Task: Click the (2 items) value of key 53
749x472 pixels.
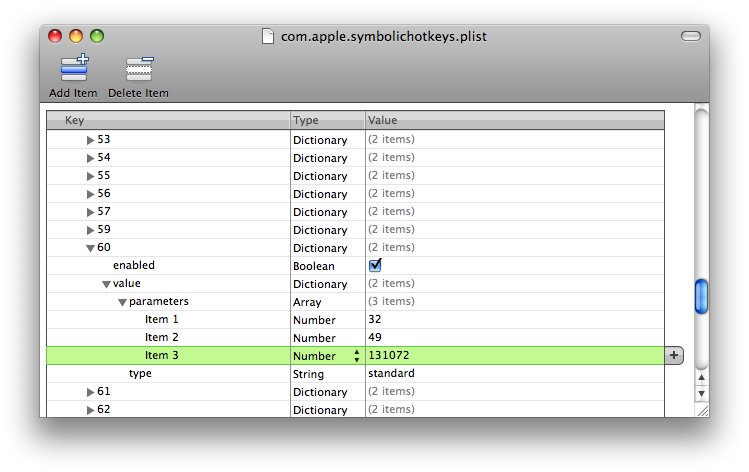Action: tap(391, 139)
